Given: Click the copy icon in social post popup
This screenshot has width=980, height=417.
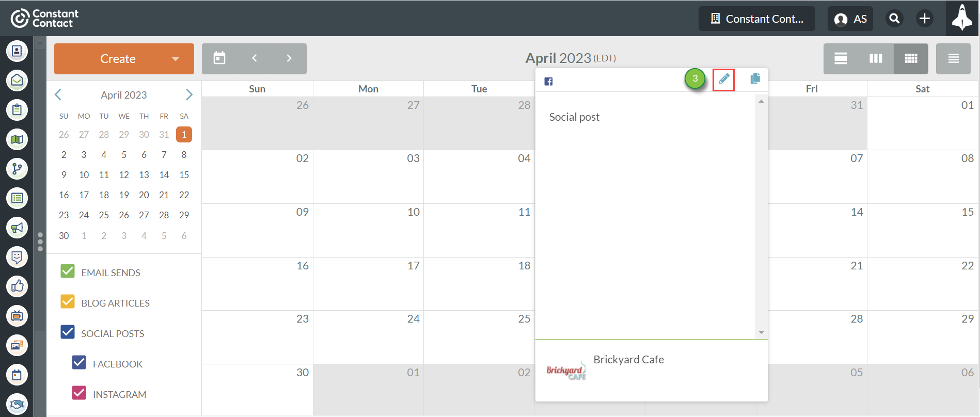Looking at the screenshot, I should 755,79.
